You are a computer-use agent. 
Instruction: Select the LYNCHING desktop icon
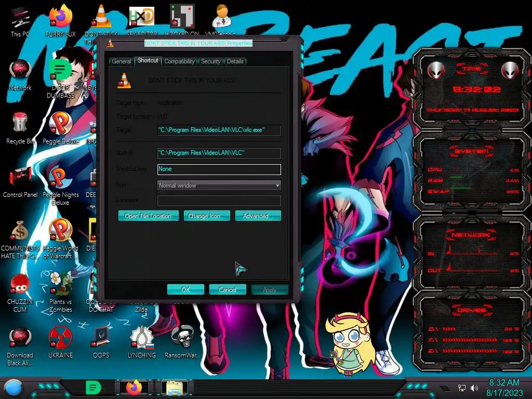[142, 343]
